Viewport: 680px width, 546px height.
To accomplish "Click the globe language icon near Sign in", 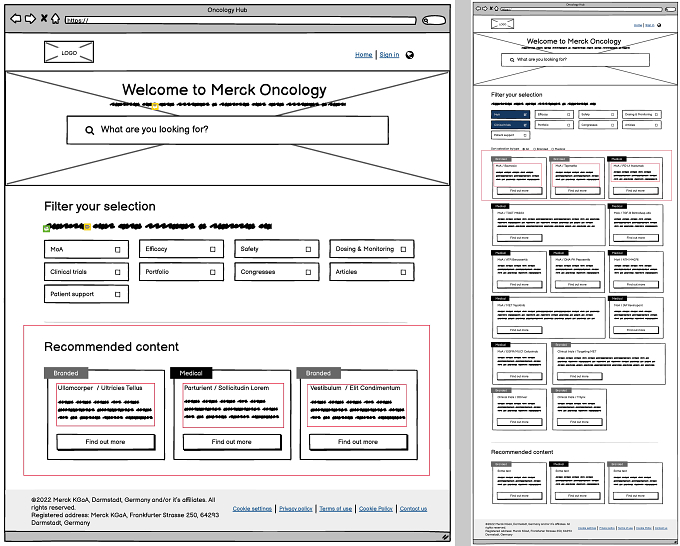I will (x=409, y=55).
